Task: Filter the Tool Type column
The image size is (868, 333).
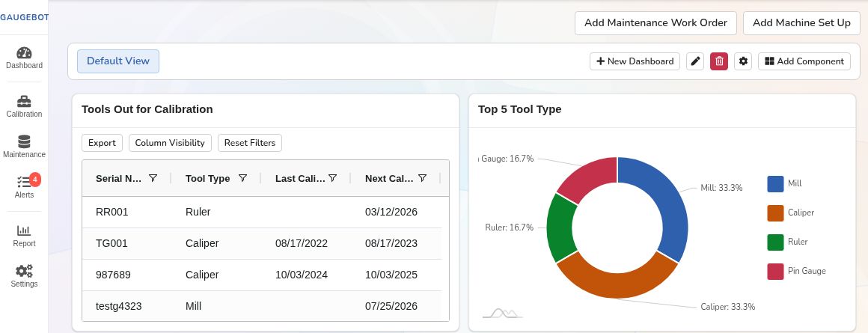Action: click(242, 178)
